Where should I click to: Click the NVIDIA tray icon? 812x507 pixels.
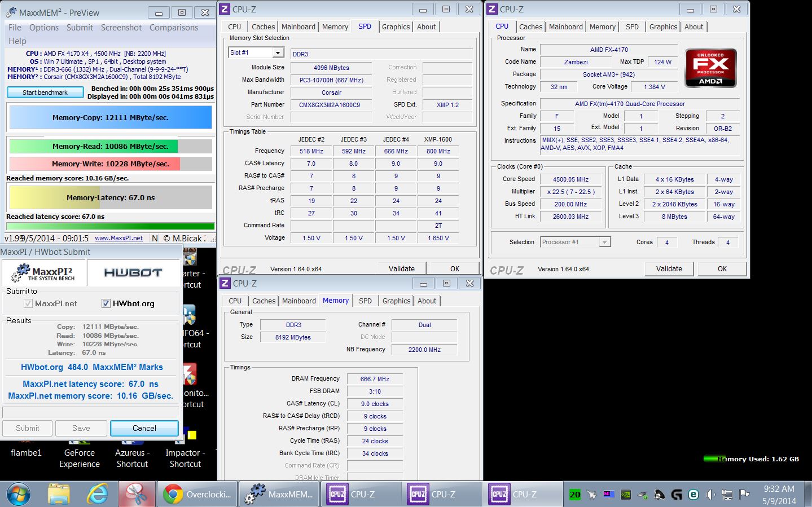[625, 495]
